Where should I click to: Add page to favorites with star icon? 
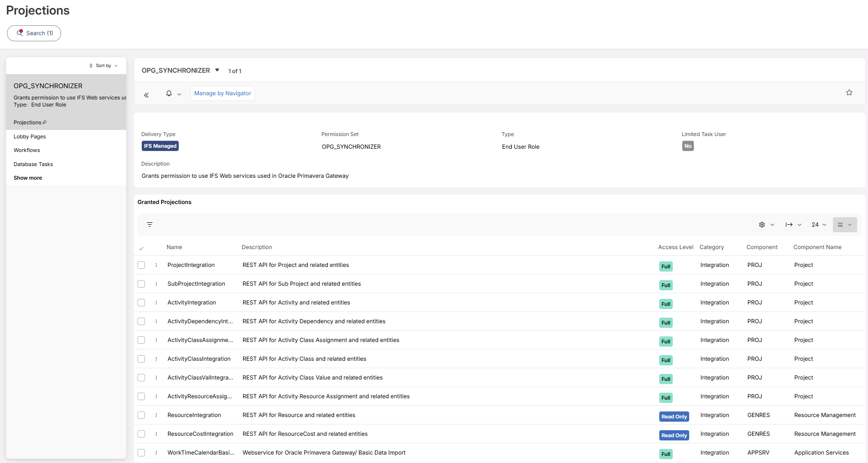849,92
